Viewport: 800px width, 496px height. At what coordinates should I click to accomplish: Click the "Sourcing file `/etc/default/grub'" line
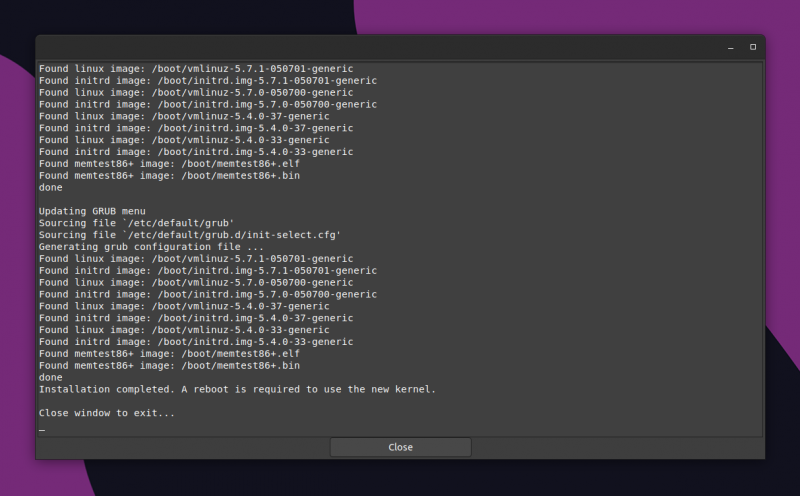point(136,223)
